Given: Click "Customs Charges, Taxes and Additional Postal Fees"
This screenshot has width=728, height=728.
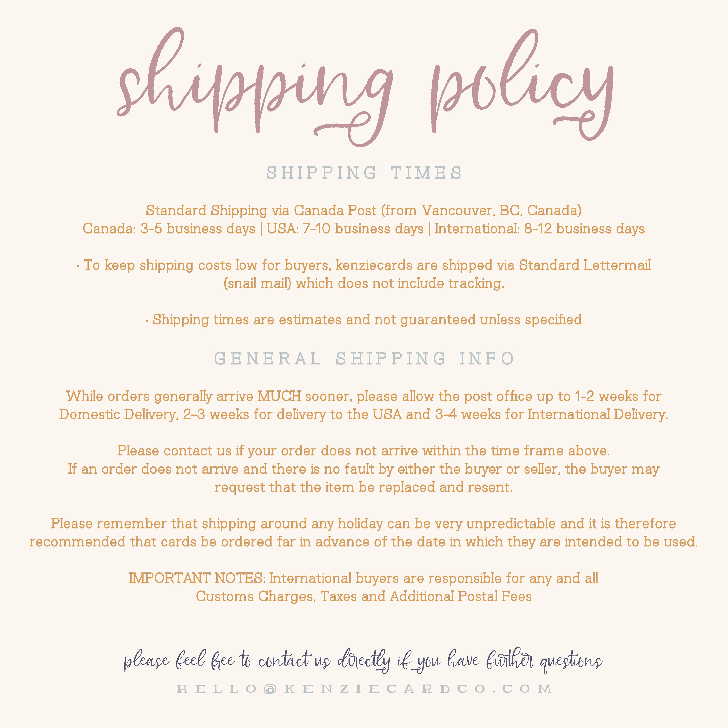Looking at the screenshot, I should pyautogui.click(x=364, y=596).
